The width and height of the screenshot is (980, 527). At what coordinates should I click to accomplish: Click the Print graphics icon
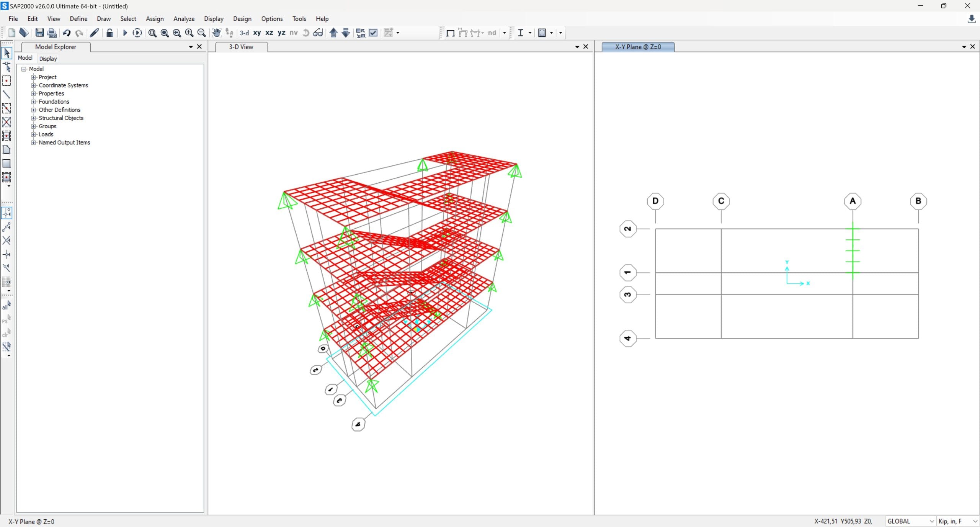tap(52, 33)
